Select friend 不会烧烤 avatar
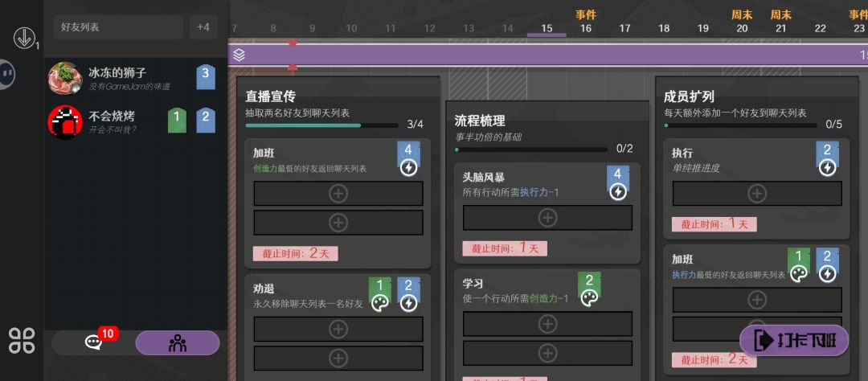The image size is (868, 381). tap(65, 122)
